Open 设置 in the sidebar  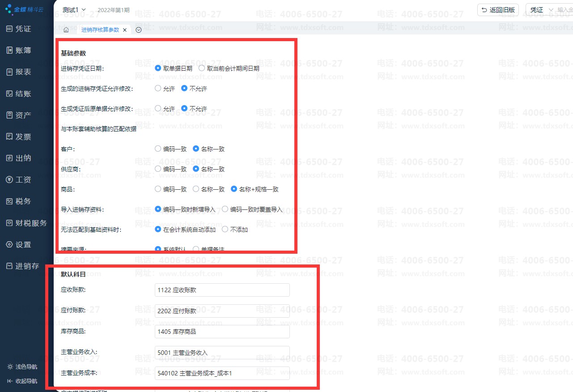tap(19, 244)
